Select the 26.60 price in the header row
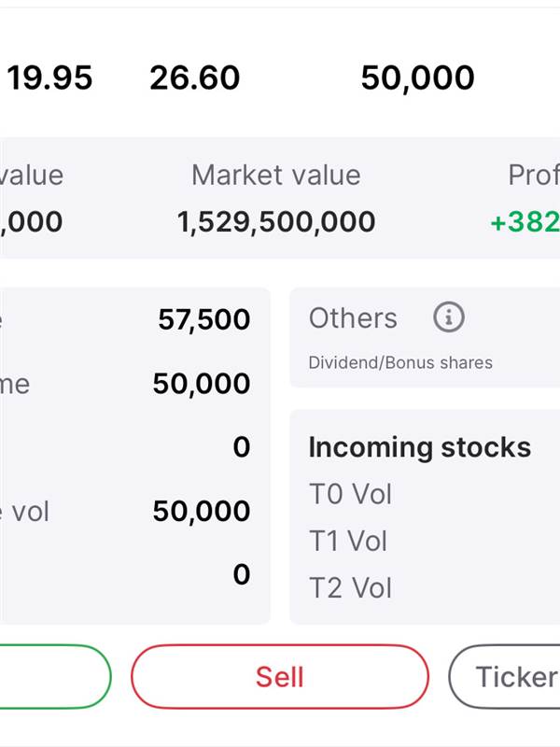Screen dimensions: 560x747 [x=195, y=78]
